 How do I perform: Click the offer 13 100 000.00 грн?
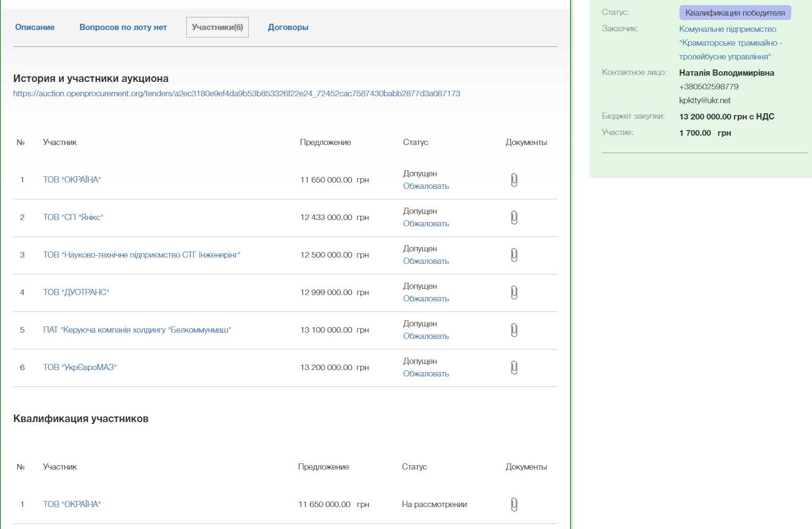[x=334, y=330]
